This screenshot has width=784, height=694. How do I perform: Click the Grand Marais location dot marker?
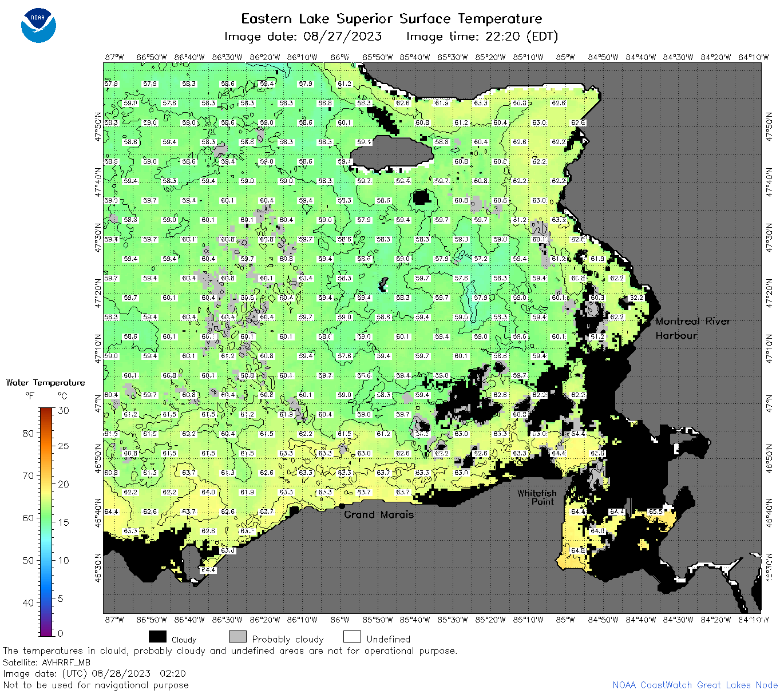pyautogui.click(x=342, y=506)
